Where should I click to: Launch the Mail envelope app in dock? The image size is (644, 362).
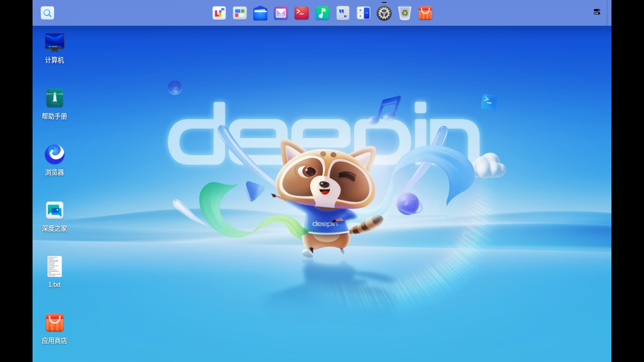281,13
